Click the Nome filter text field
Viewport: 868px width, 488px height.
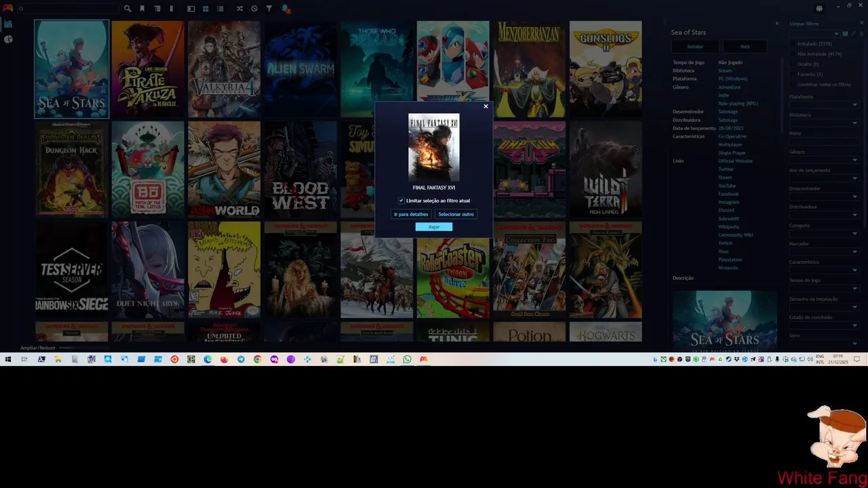pyautogui.click(x=824, y=142)
